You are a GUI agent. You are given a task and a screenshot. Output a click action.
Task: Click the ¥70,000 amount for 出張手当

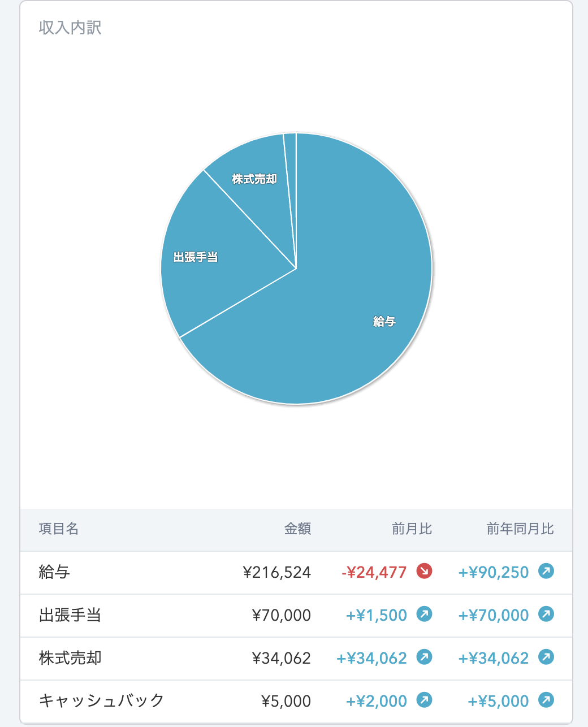[x=282, y=615]
